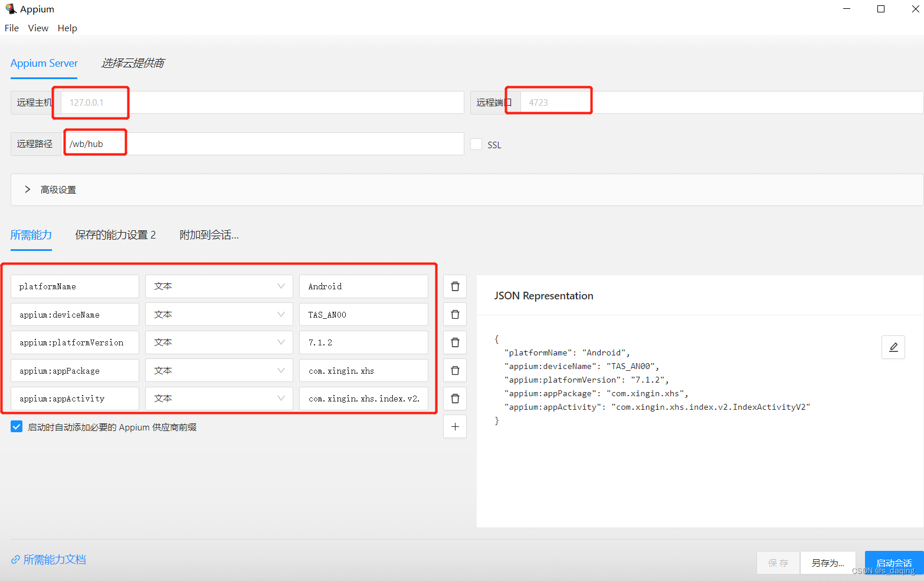Viewport: 924px width, 581px height.
Task: Click the Appium app logo in title bar
Action: tap(11, 9)
